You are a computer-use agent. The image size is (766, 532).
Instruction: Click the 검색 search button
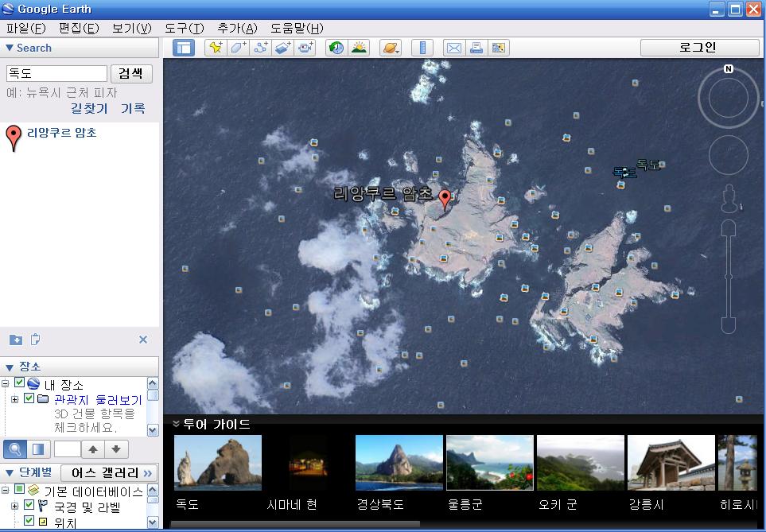click(130, 73)
